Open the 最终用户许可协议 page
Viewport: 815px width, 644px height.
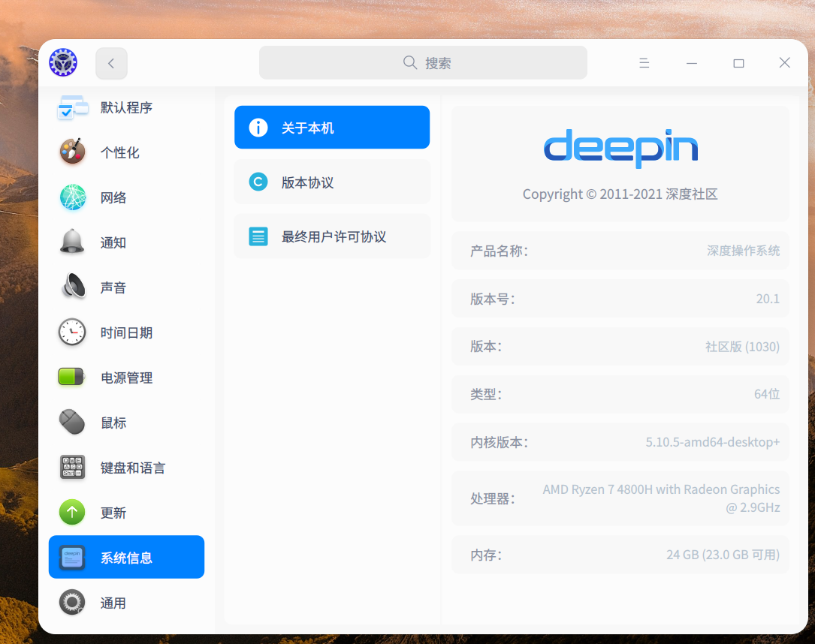point(332,236)
